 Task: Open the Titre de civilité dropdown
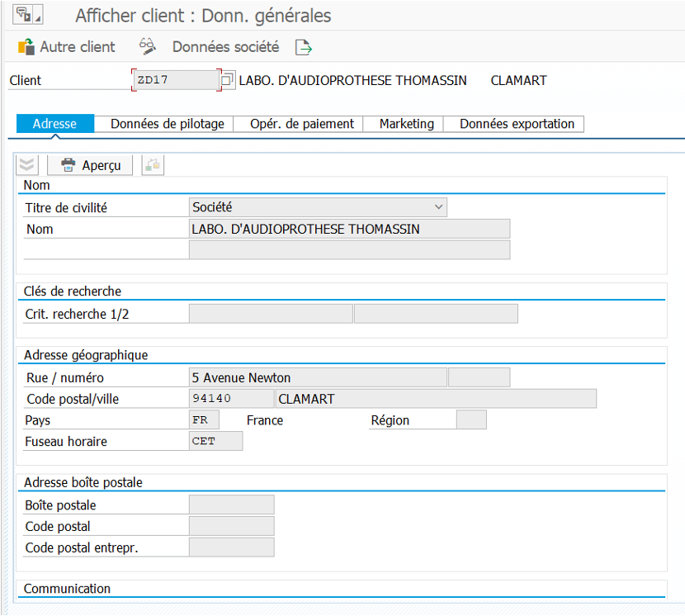tap(438, 207)
